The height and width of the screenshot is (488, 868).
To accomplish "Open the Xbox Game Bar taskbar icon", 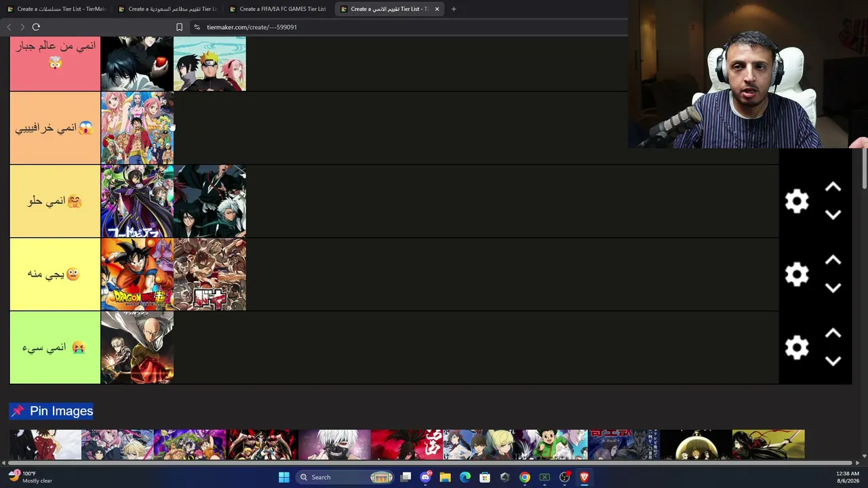I will (545, 477).
